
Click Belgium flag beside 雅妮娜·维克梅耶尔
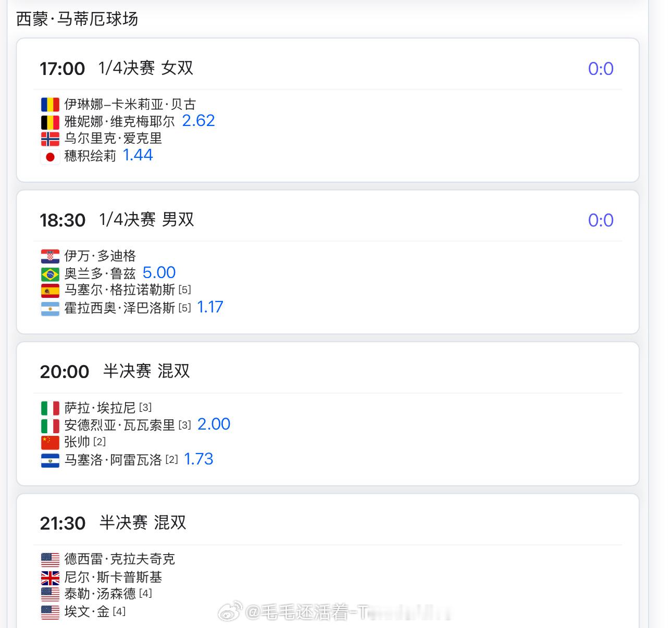[50, 122]
